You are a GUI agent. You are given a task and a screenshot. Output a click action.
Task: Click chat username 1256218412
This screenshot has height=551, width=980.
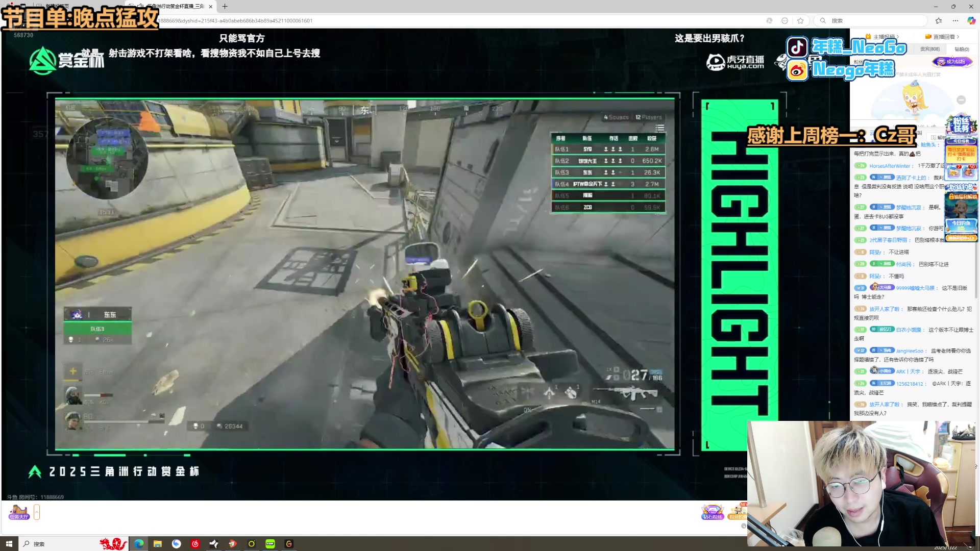[x=910, y=384]
